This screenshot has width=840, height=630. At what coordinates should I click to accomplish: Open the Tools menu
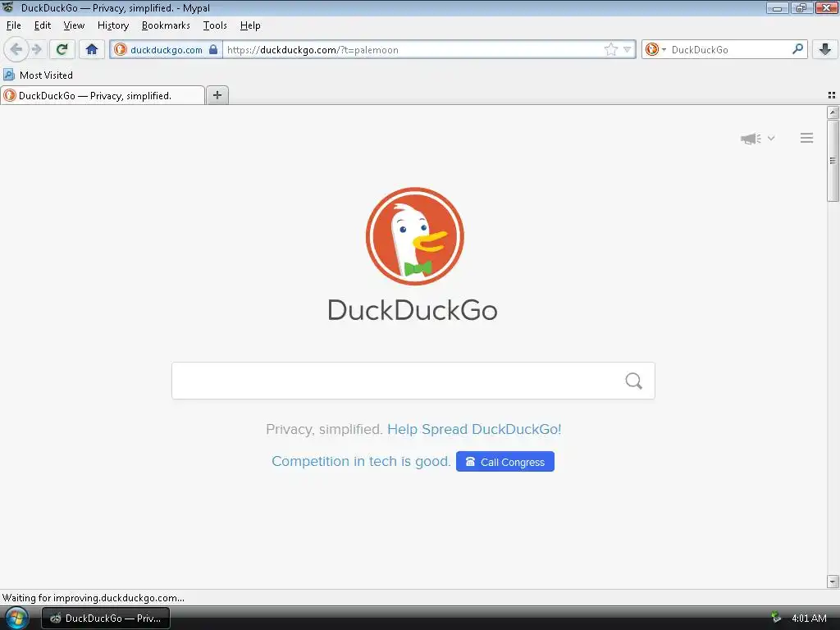[x=215, y=25]
